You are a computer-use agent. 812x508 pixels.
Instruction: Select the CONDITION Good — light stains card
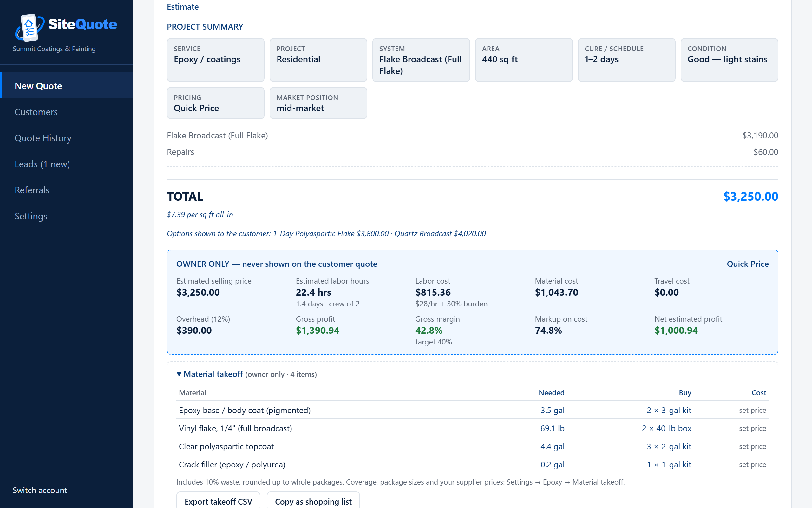click(730, 60)
